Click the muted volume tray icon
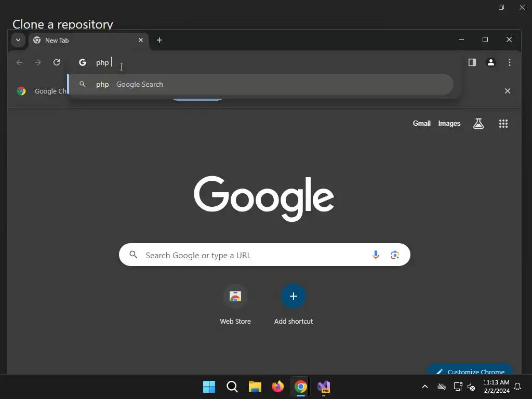Viewport: 532px width, 399px height. [471, 387]
